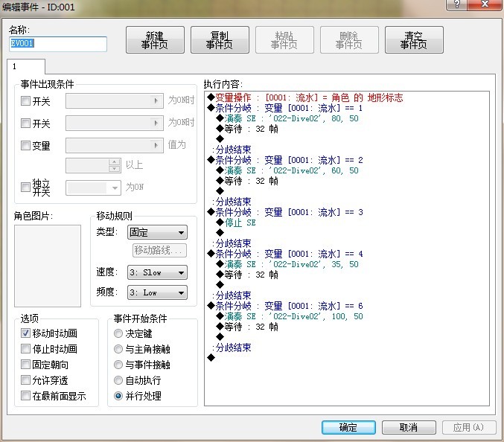The image size is (504, 442).
Task: Open the second 开关 selector arrow
Action: (x=156, y=123)
